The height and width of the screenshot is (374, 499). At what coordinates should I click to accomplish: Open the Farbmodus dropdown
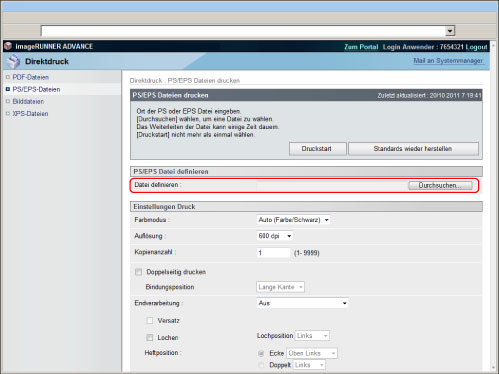[x=293, y=220]
